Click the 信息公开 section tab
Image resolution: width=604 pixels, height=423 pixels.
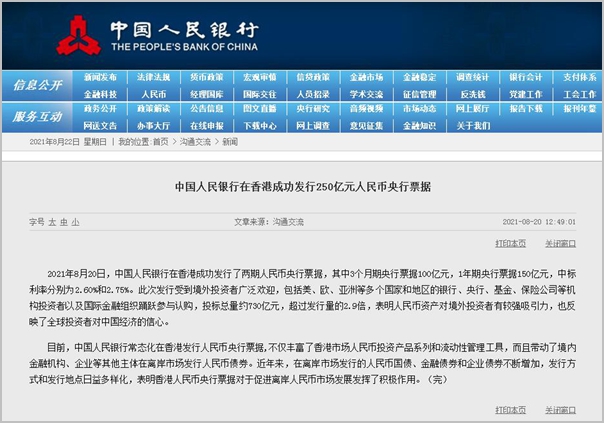click(x=37, y=85)
